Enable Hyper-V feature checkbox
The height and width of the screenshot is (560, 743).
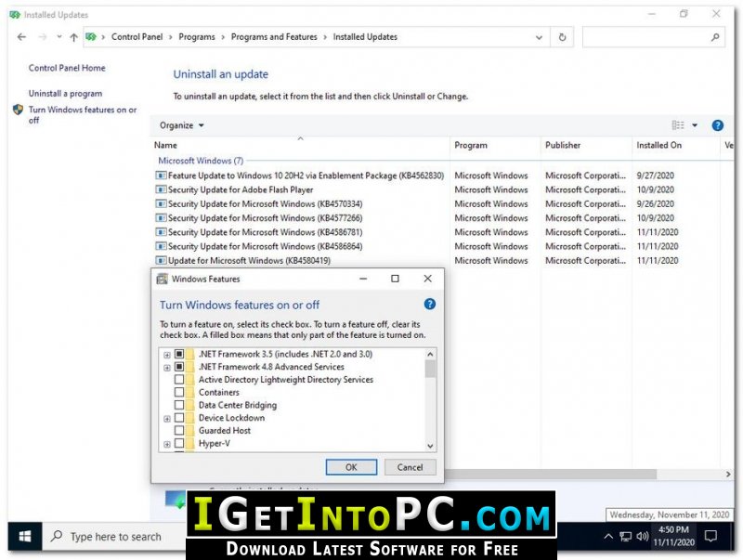pyautogui.click(x=179, y=444)
